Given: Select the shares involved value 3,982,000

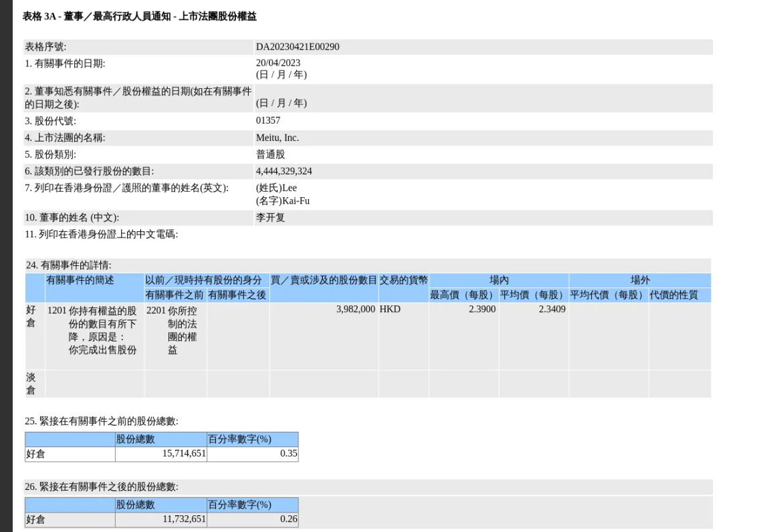Looking at the screenshot, I should (354, 310).
